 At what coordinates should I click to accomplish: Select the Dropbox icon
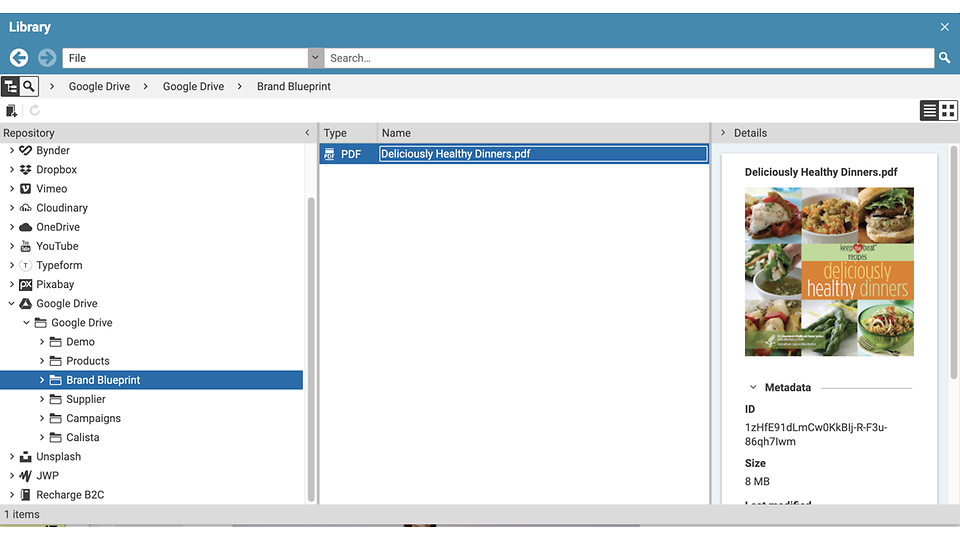(25, 170)
